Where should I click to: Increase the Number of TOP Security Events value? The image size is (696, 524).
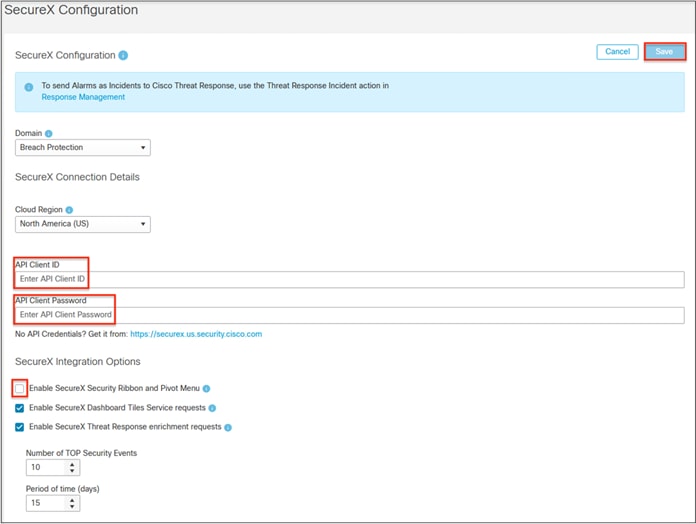[x=72, y=464]
